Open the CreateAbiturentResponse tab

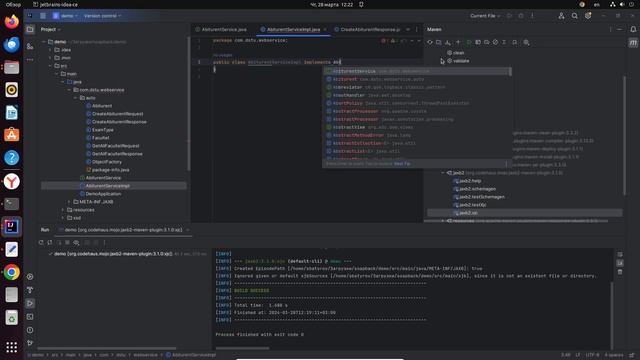point(367,29)
